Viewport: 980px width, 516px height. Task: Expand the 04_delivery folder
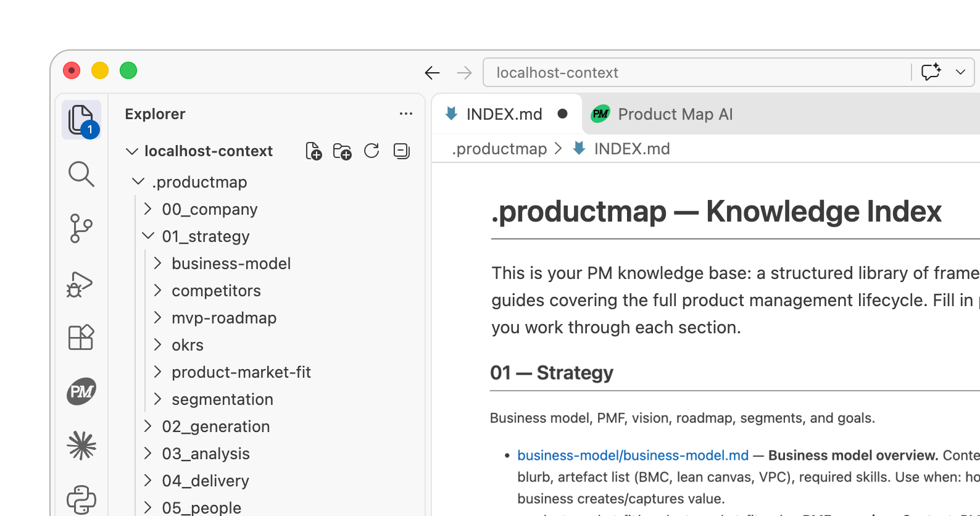tap(147, 480)
